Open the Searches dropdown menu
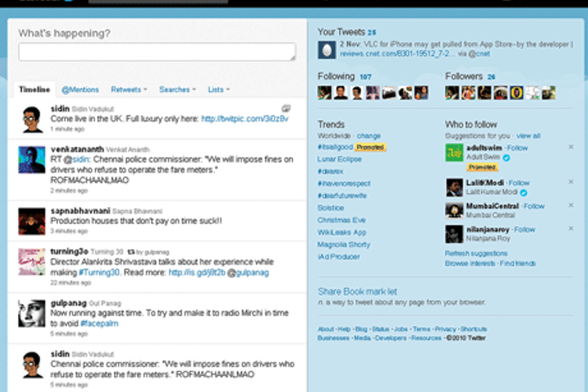 point(177,89)
